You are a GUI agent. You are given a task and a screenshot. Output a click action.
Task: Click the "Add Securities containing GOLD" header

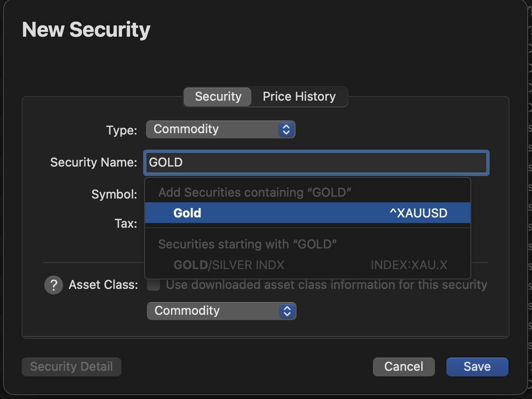255,192
